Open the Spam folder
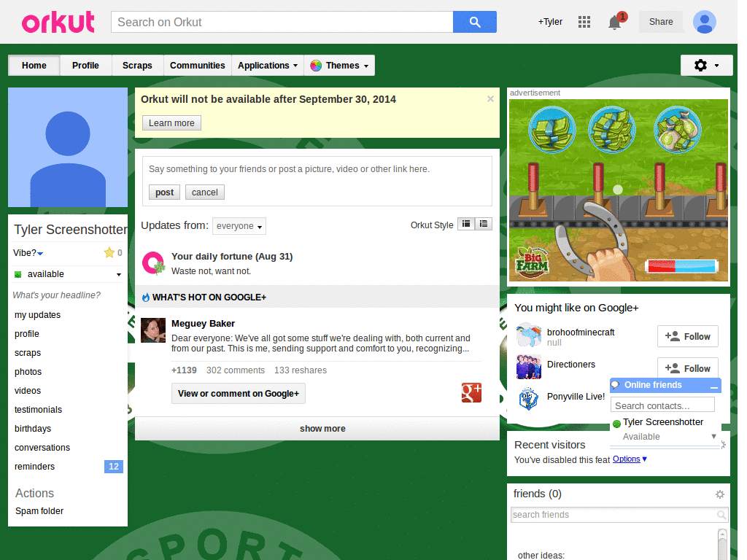Viewport: 747px width, 560px height. (39, 511)
